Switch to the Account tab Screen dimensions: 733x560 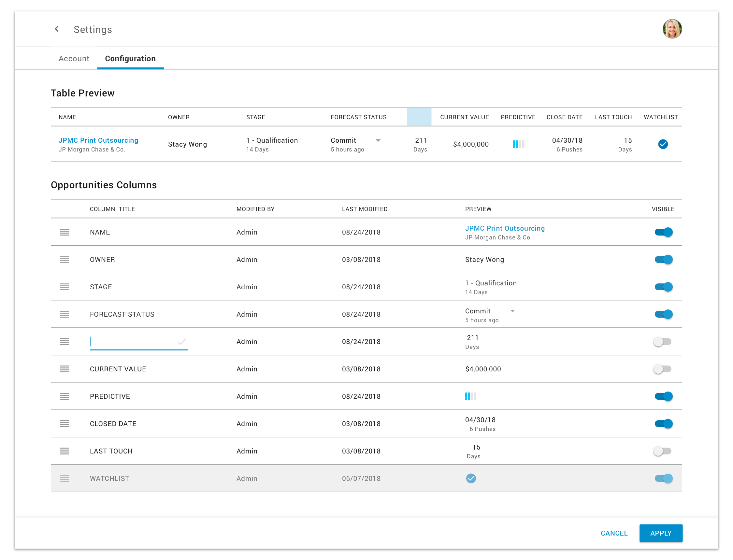(74, 59)
